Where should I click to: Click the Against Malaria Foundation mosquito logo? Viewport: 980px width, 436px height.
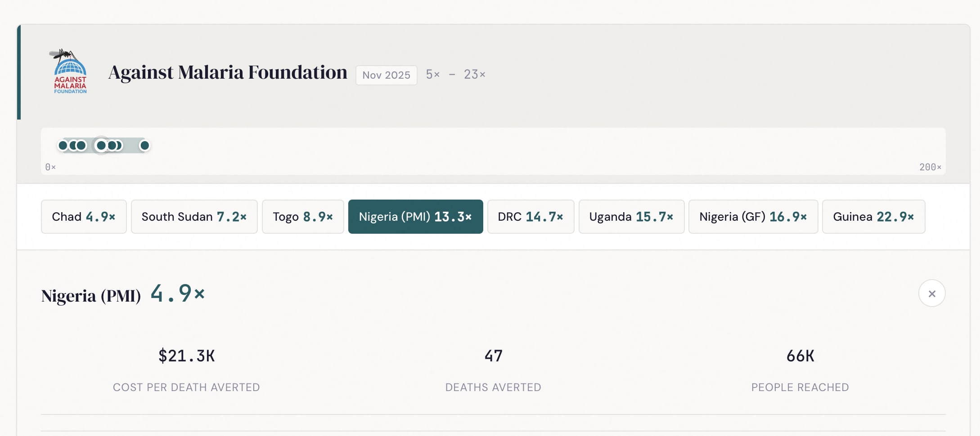[x=69, y=71]
